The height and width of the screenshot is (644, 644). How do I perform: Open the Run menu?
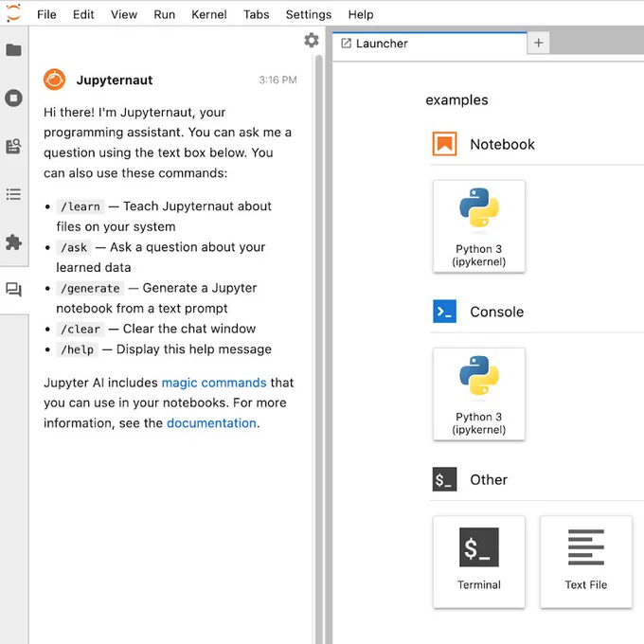point(164,14)
